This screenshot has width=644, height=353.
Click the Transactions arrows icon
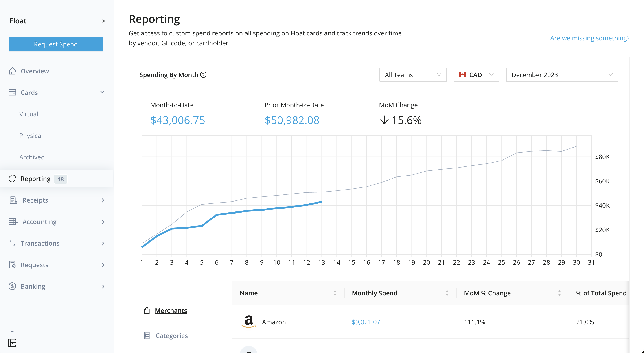(13, 243)
